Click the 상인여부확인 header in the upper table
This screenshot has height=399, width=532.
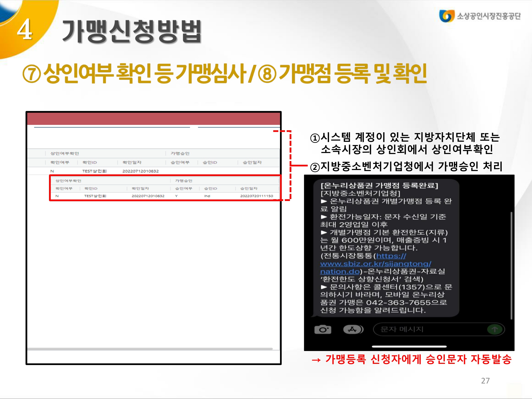coord(65,153)
